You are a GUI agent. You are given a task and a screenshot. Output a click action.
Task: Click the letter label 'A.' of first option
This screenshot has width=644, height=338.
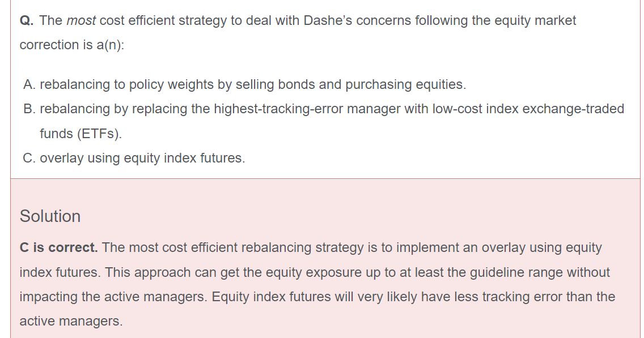pos(30,85)
